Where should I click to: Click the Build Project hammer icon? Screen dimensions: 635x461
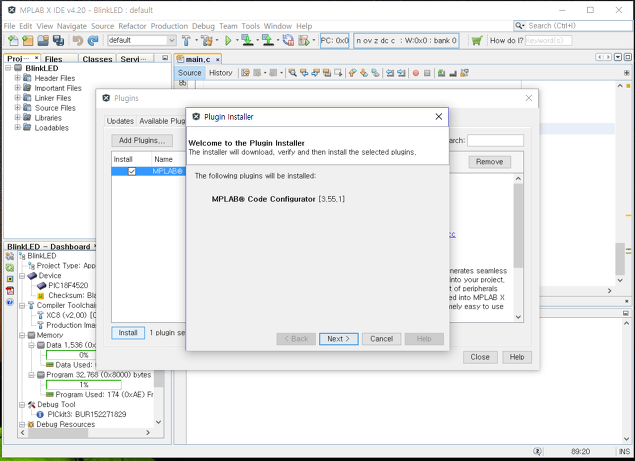coord(186,41)
